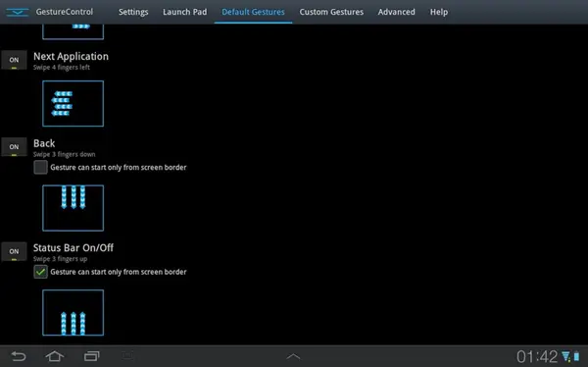This screenshot has width=588, height=367.
Task: Open Status Bar three-finger-up gesture preview
Action: (73, 312)
